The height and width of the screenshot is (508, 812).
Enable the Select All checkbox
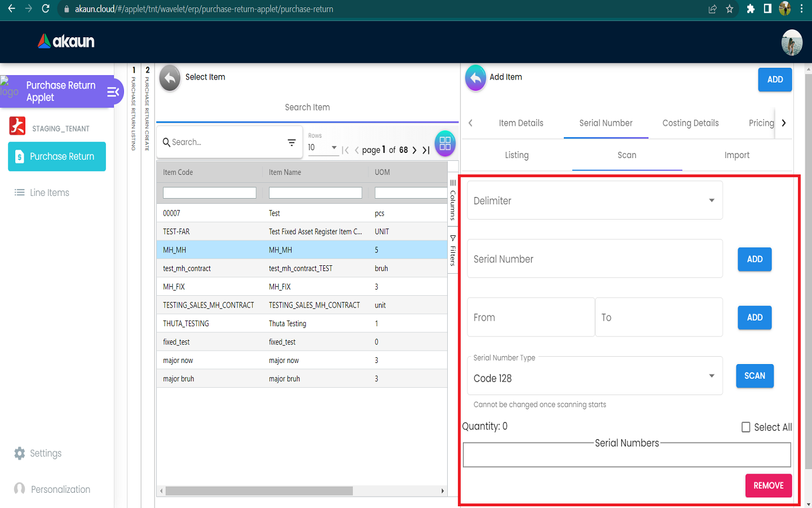tap(745, 427)
